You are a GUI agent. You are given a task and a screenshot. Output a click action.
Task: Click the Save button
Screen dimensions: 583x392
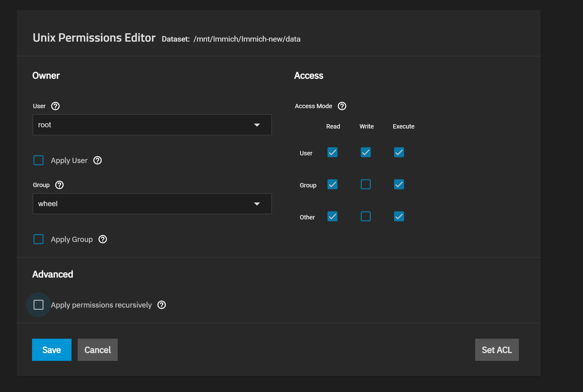tap(52, 350)
